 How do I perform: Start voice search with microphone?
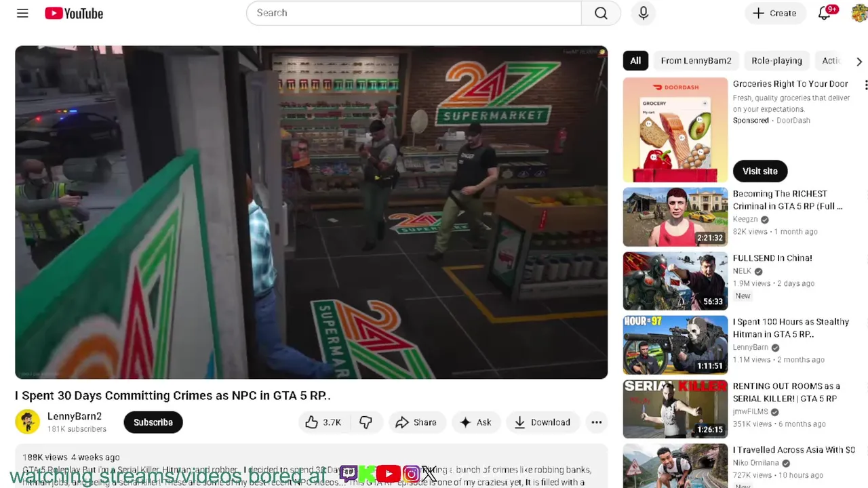pos(644,13)
